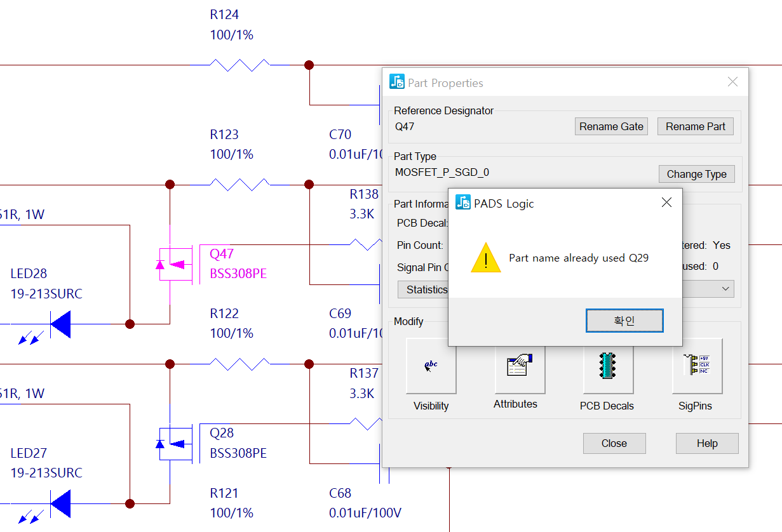Click the Rename Gate button
782x532 pixels.
tap(611, 126)
